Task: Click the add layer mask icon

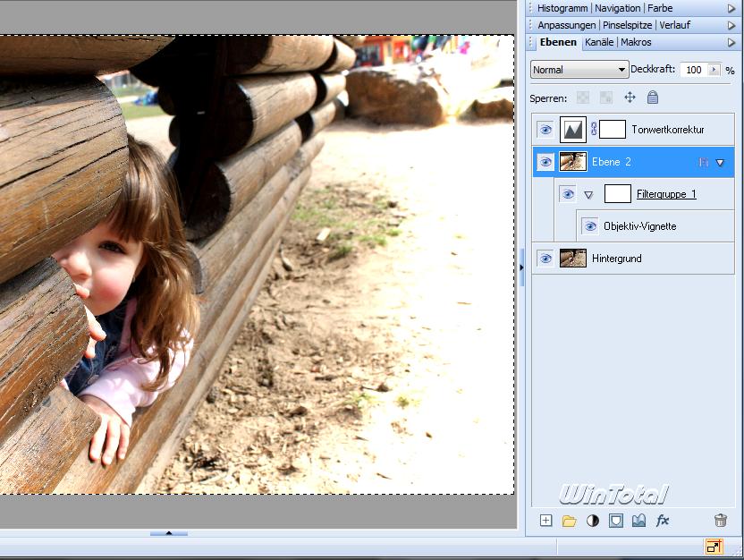Action: click(x=615, y=521)
